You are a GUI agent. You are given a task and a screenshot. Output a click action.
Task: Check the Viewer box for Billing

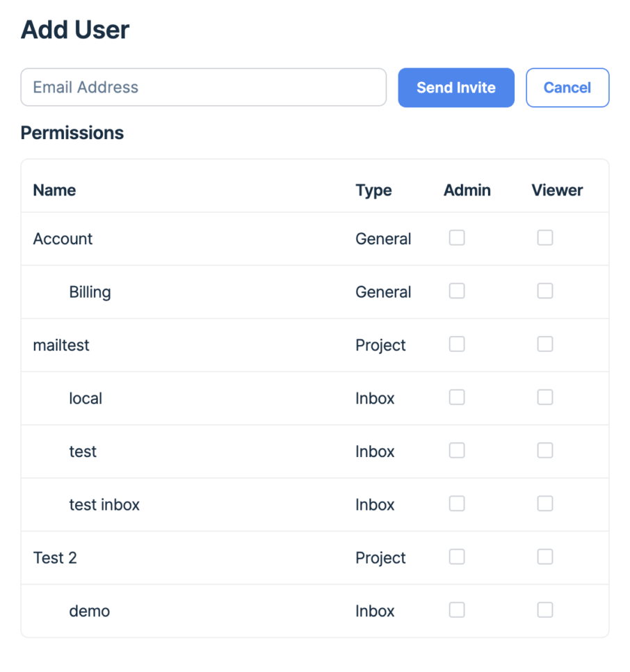(545, 291)
